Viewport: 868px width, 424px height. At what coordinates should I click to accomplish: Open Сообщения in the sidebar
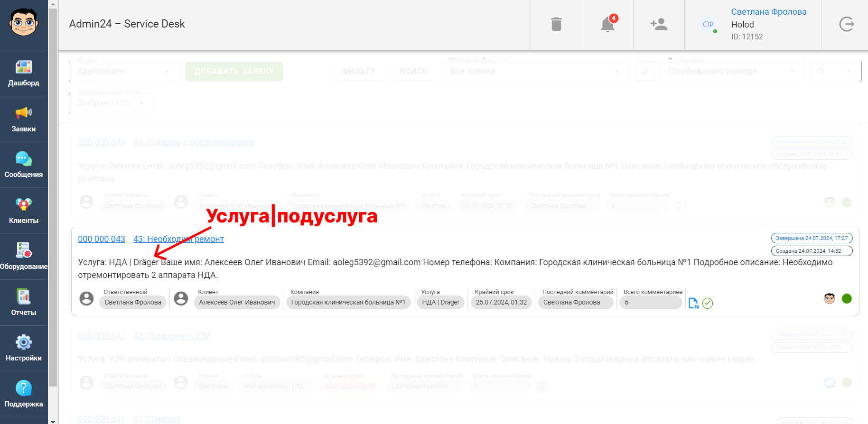tap(24, 165)
